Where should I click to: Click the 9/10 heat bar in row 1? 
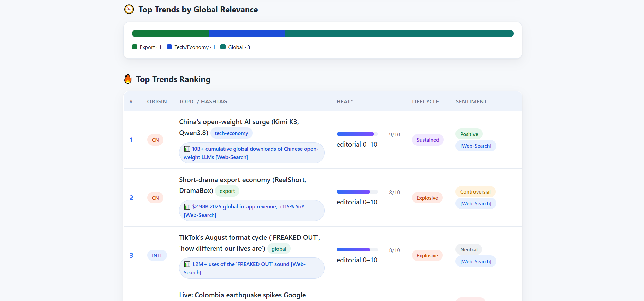[357, 134]
